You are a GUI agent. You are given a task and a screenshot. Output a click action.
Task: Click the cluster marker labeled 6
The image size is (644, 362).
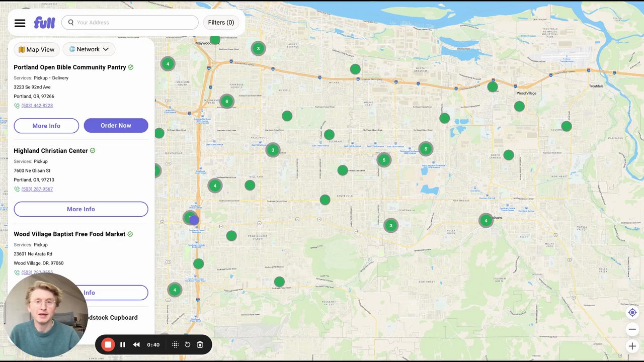tap(226, 102)
